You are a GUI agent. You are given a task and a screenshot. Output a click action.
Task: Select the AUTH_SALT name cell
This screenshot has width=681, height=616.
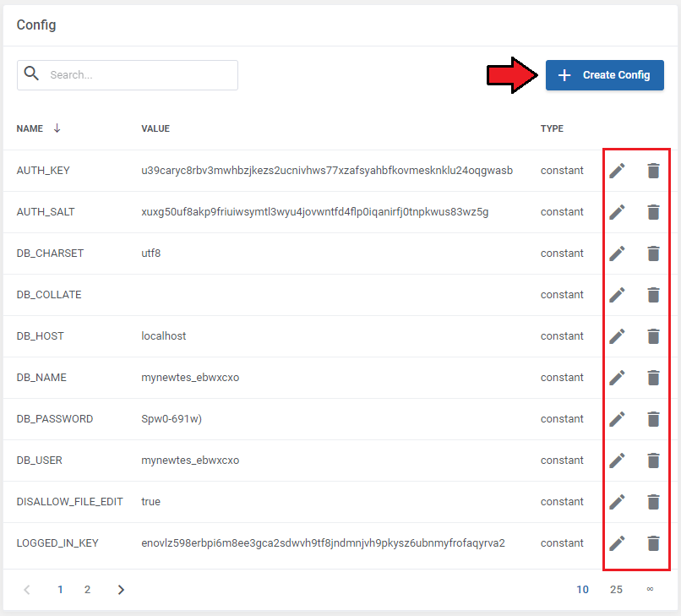(46, 212)
